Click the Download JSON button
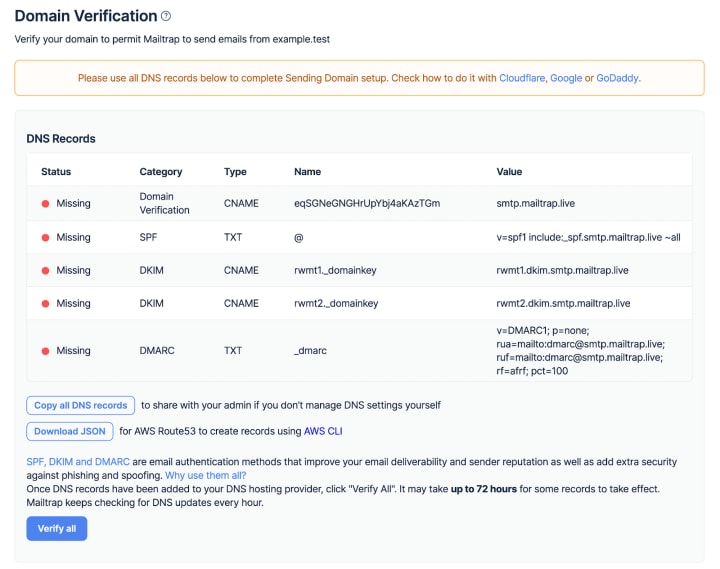This screenshot has width=720, height=569. (x=70, y=431)
